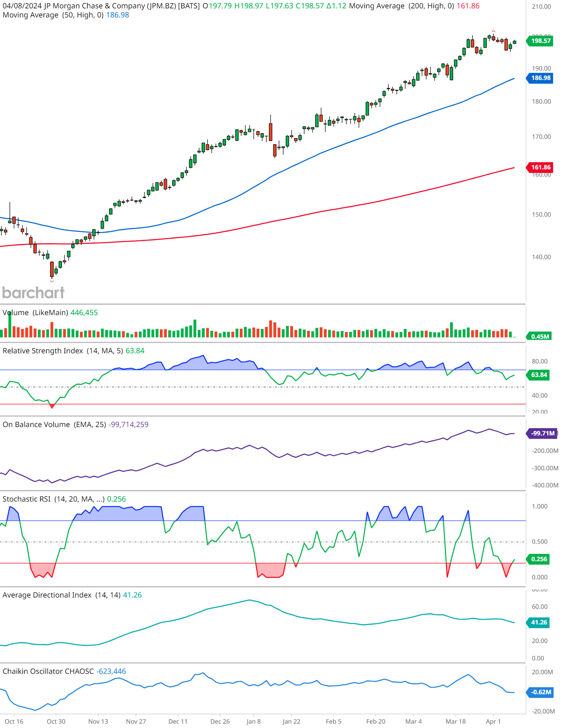Click the Nov 27 date on time axis
Screen dimensions: 561x728
(x=136, y=721)
